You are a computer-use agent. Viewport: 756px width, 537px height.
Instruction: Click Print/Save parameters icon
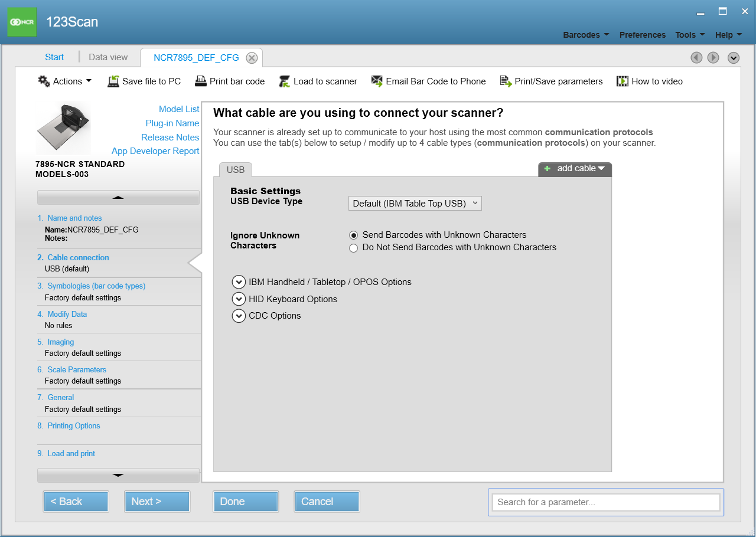(506, 81)
